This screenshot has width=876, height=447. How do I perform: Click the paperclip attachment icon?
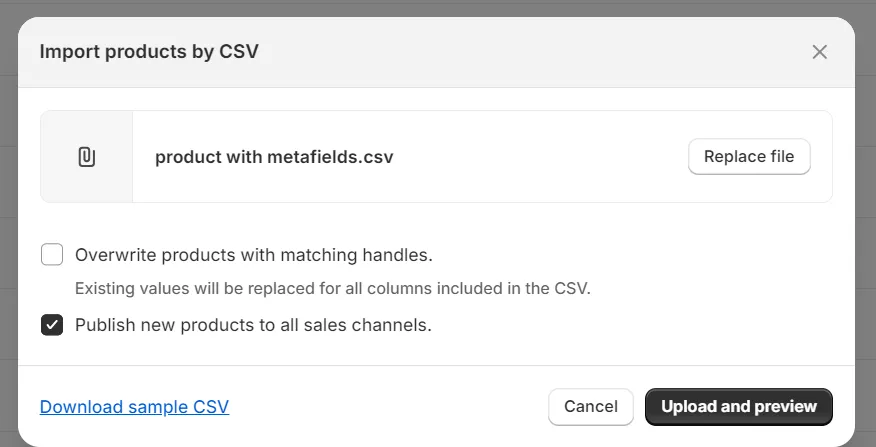pyautogui.click(x=87, y=157)
